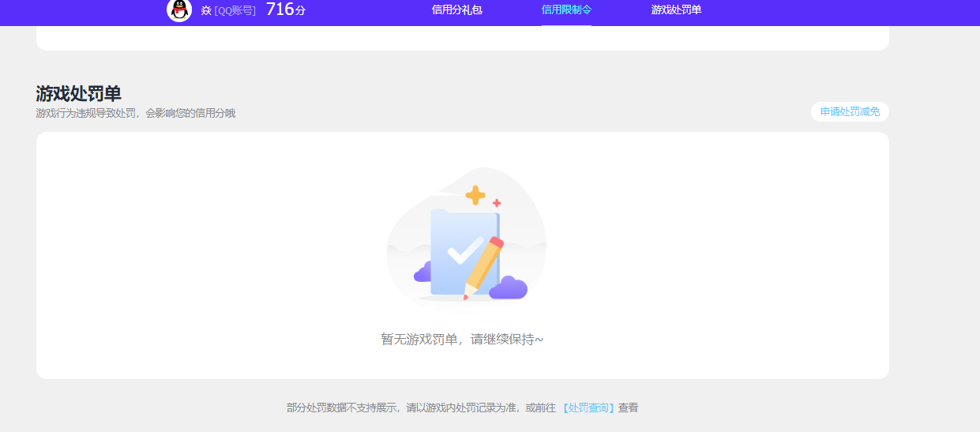This screenshot has height=432, width=980.
Task: Click the [QQ账号] label
Action: [235, 10]
